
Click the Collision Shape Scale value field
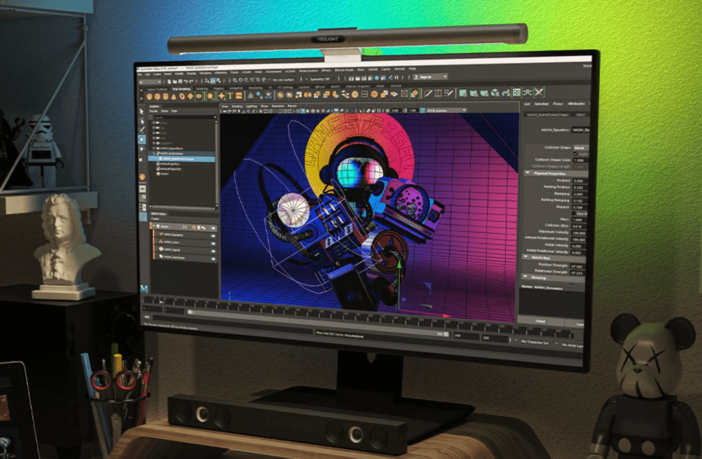pyautogui.click(x=580, y=160)
